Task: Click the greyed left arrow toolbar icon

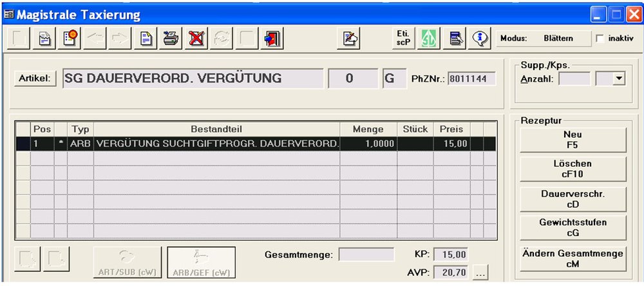Action: click(x=95, y=39)
